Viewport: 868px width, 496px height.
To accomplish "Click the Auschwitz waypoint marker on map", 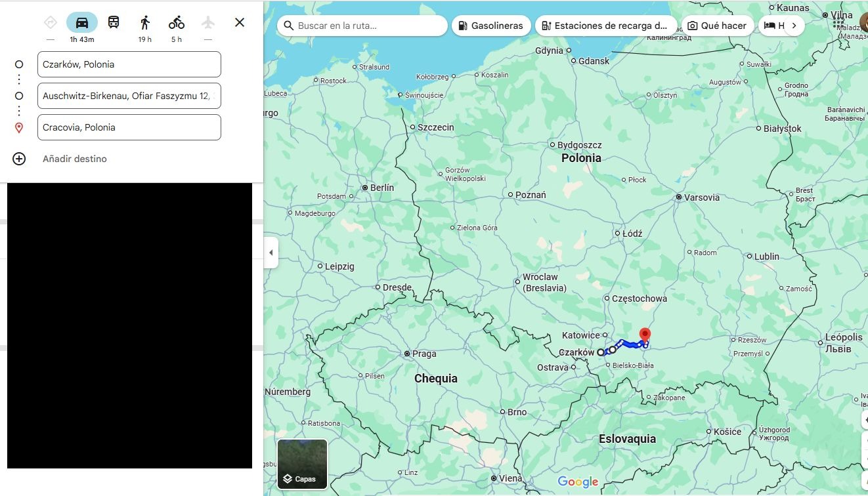I will click(x=613, y=350).
